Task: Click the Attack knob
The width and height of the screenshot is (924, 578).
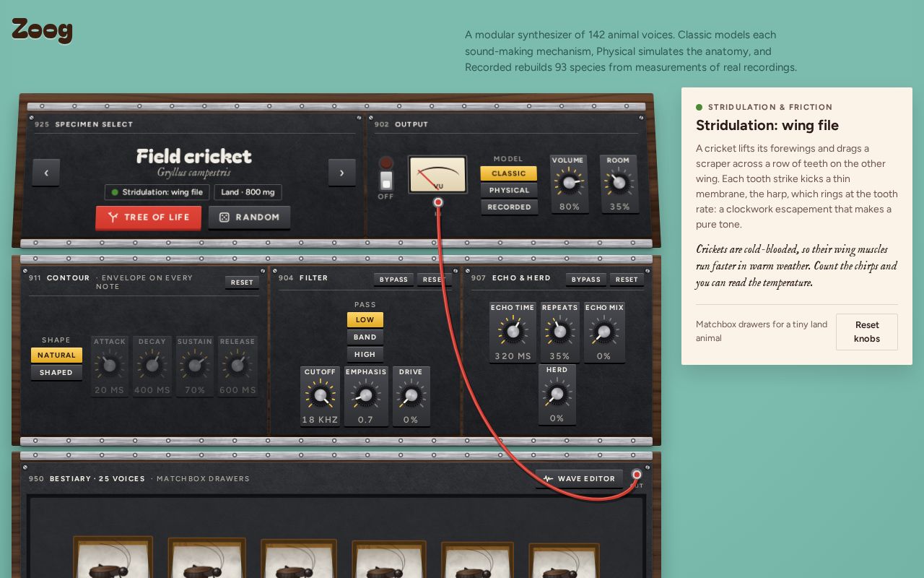Action: pos(110,365)
